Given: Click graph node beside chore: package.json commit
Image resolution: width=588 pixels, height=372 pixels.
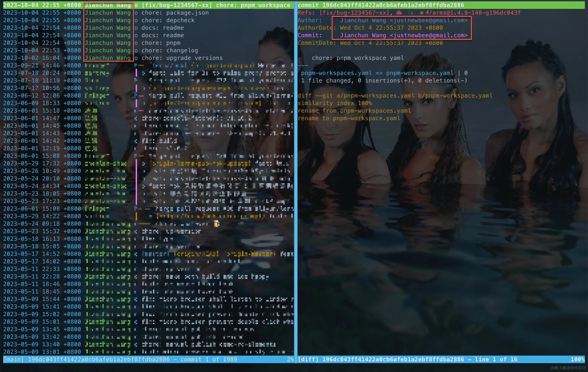Looking at the screenshot, I should (x=136, y=13).
